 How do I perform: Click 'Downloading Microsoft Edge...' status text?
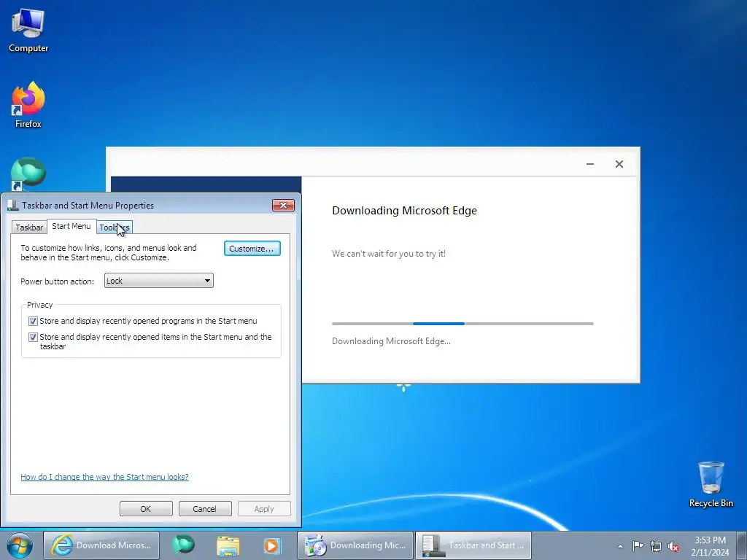[391, 341]
